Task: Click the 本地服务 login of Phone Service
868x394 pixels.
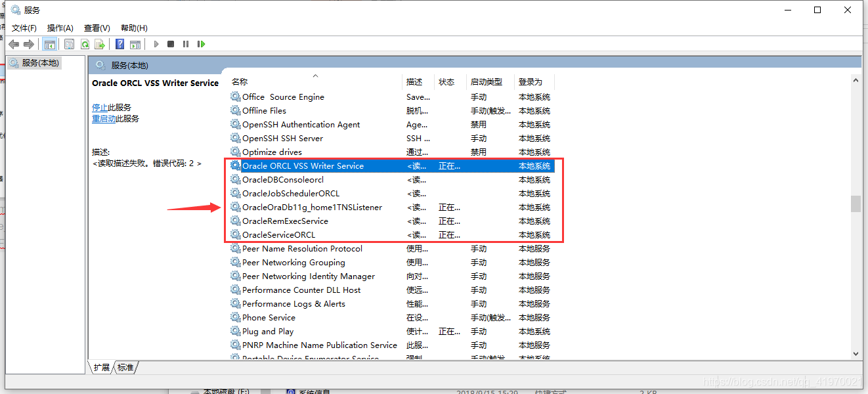Action: point(534,317)
